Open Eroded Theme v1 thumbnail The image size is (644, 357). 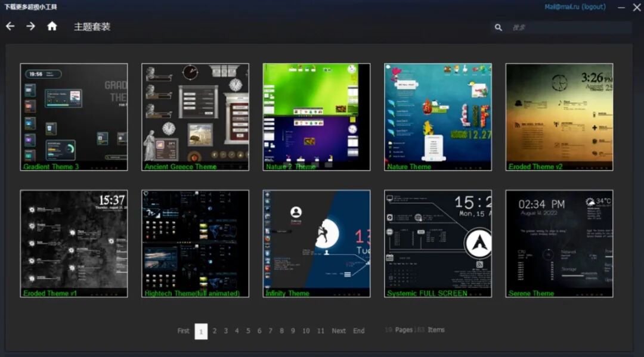[x=74, y=244]
